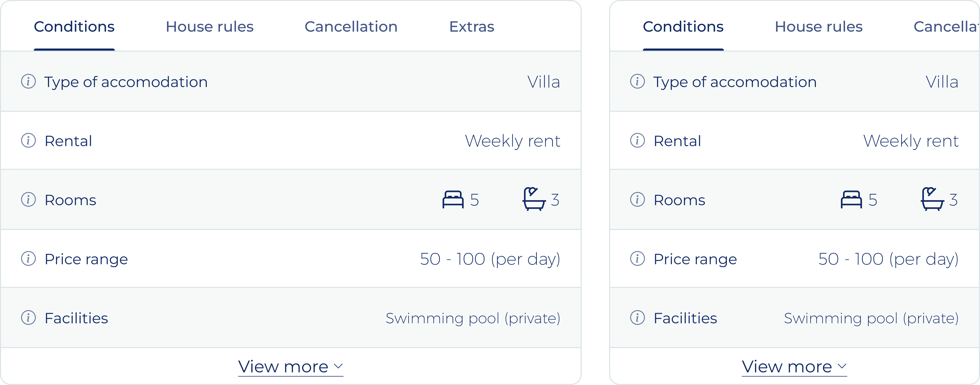Select House rules tab in the narrow card
980x385 pixels.
(x=818, y=27)
